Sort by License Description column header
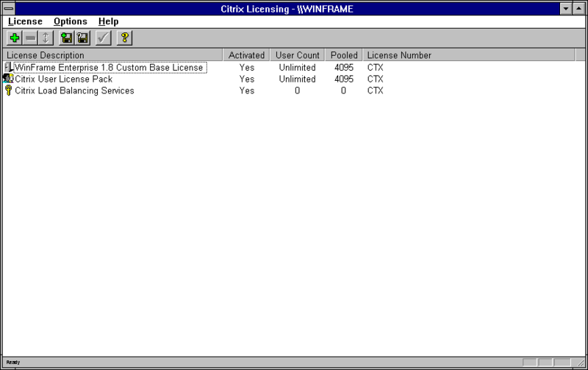This screenshot has height=370, width=588. [x=113, y=55]
